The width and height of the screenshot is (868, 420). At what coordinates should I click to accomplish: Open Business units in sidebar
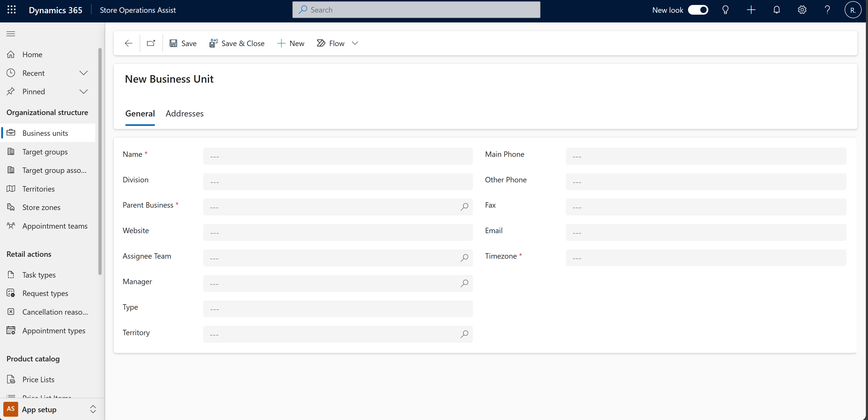[45, 133]
